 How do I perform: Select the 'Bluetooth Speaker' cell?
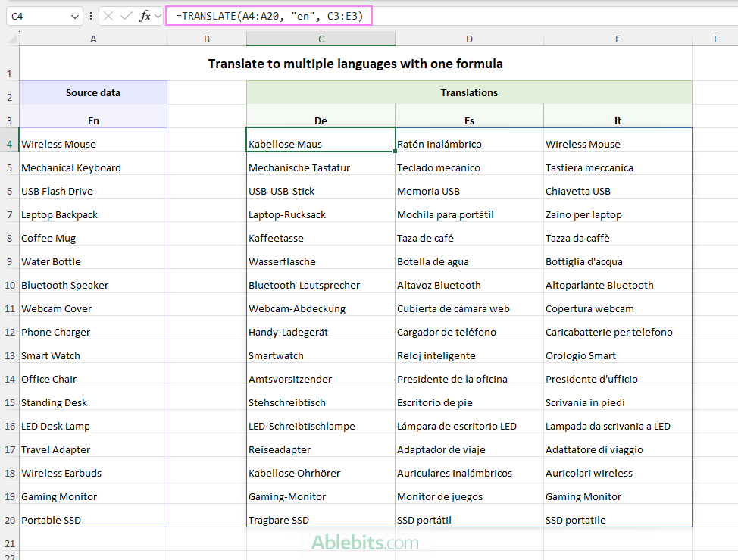(x=93, y=281)
